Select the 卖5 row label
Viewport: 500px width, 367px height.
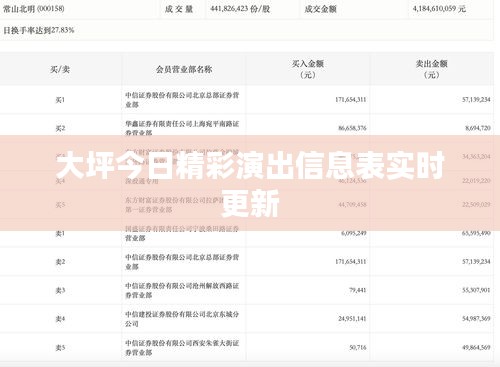click(x=60, y=348)
